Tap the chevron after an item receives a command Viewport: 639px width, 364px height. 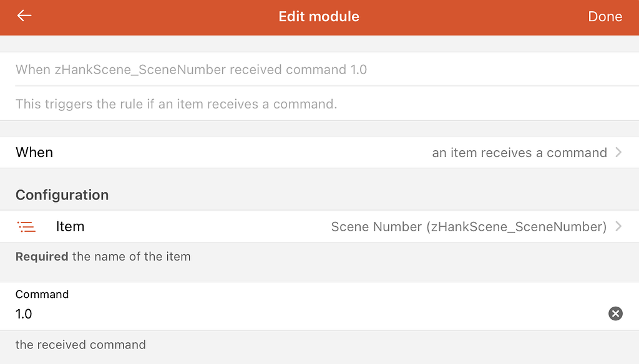tap(618, 152)
